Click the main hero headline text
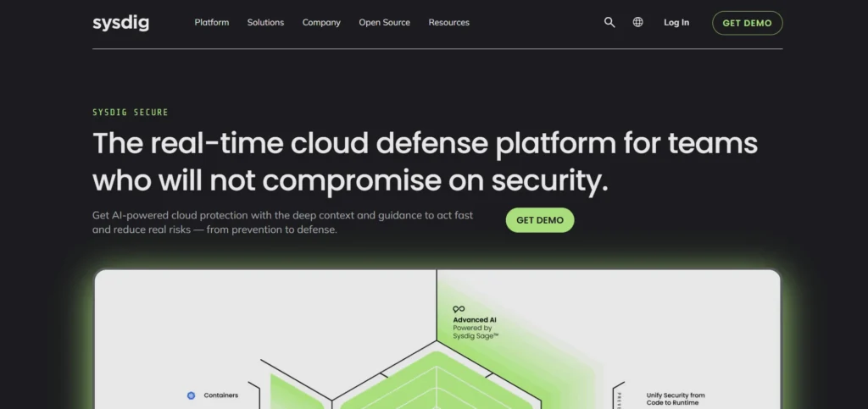The height and width of the screenshot is (409, 868). 424,161
